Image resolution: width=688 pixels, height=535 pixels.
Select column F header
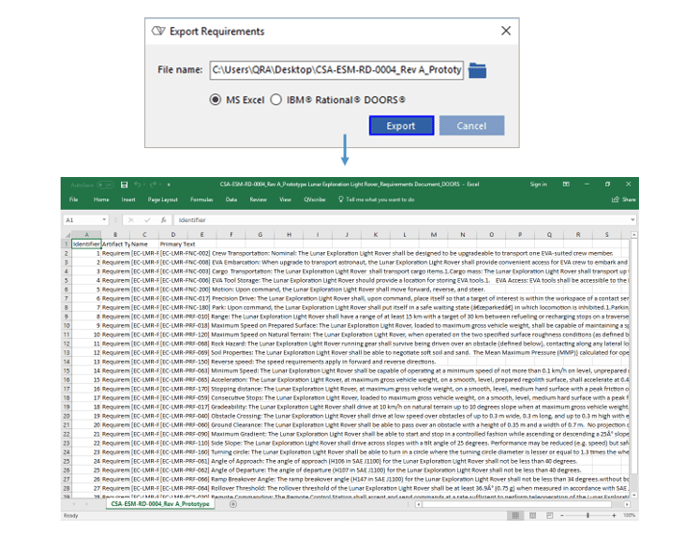(231, 235)
